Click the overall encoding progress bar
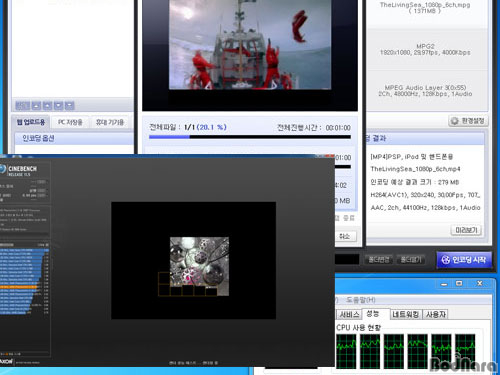Viewport: 500px width, 375px height. click(250, 137)
